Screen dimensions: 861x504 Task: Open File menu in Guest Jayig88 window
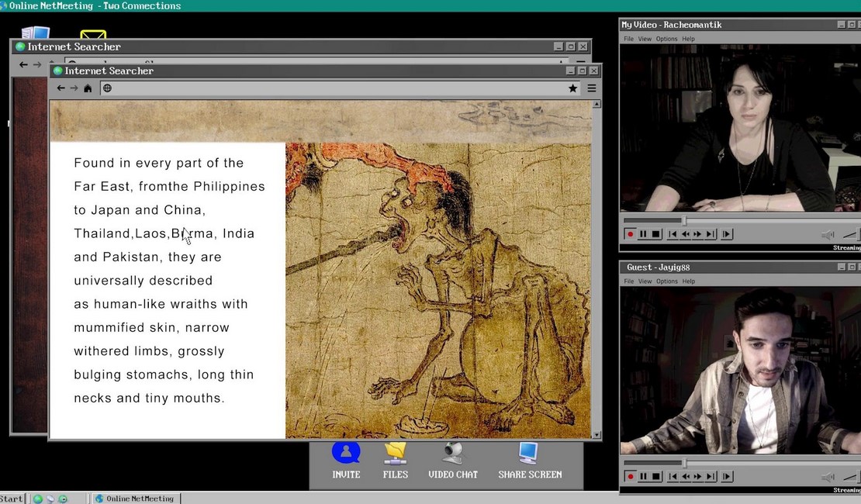[x=629, y=281]
